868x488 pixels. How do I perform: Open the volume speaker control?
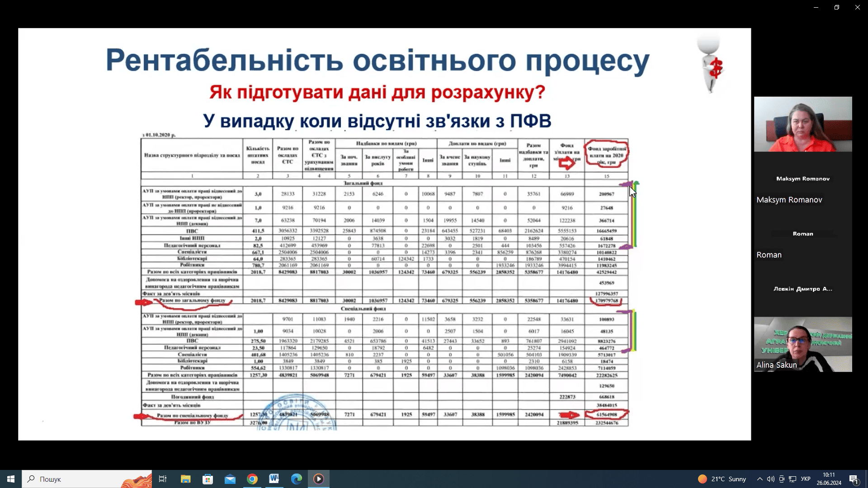(x=770, y=479)
